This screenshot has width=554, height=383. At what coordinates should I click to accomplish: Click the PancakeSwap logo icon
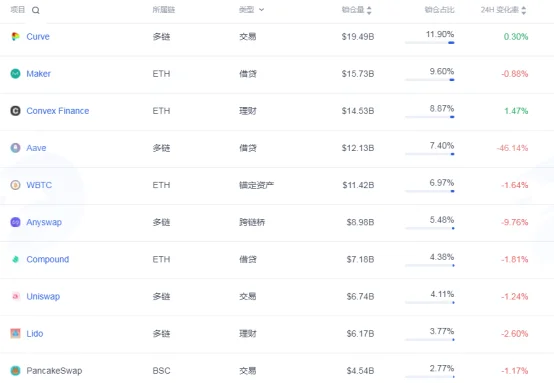click(x=15, y=370)
